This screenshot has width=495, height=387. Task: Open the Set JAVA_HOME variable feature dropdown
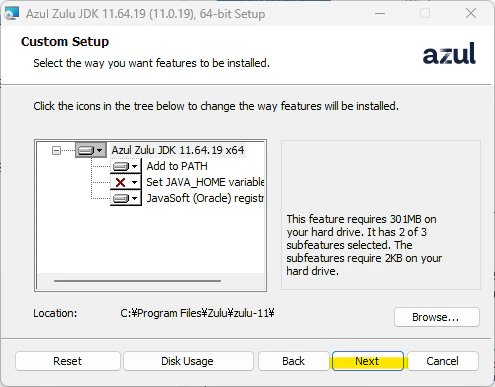tap(126, 182)
